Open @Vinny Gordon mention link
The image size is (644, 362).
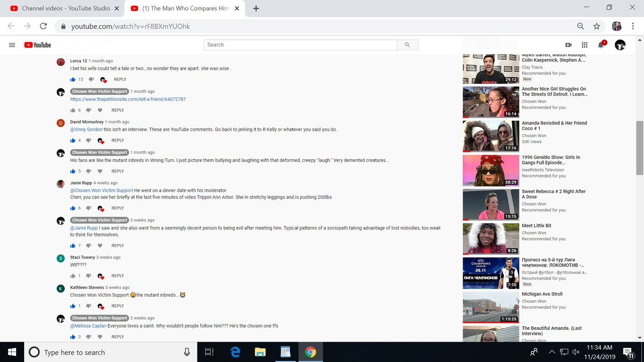(86, 130)
